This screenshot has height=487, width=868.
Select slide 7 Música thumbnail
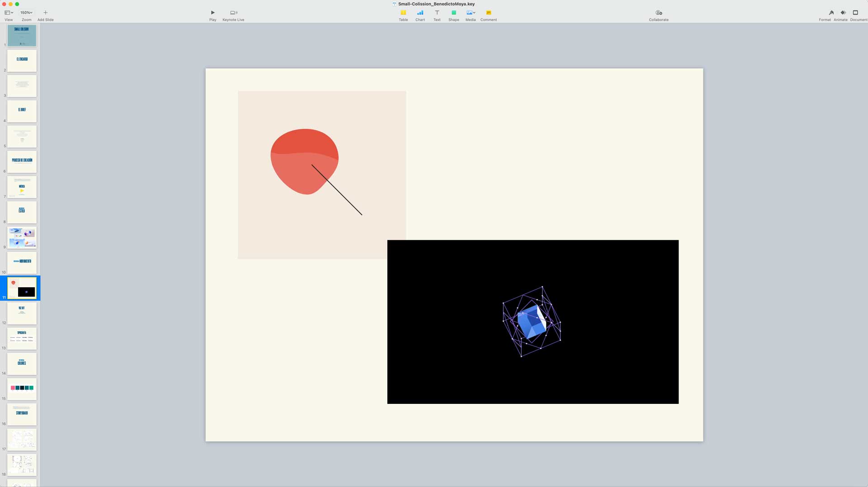pyautogui.click(x=22, y=187)
